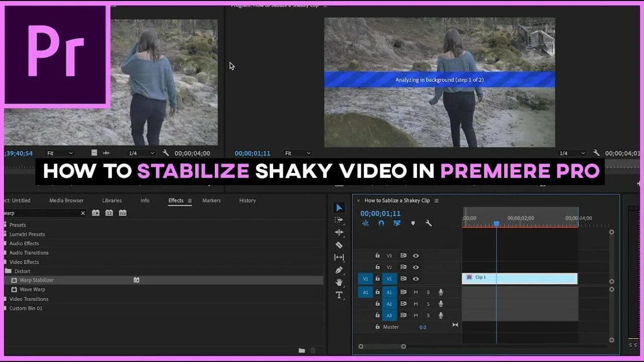
Task: Switch to the History tab
Action: pyautogui.click(x=248, y=201)
